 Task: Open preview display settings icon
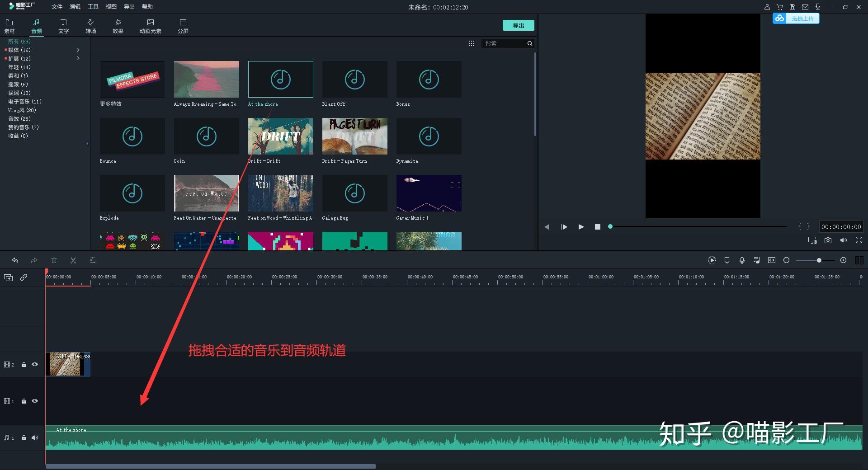coord(812,240)
